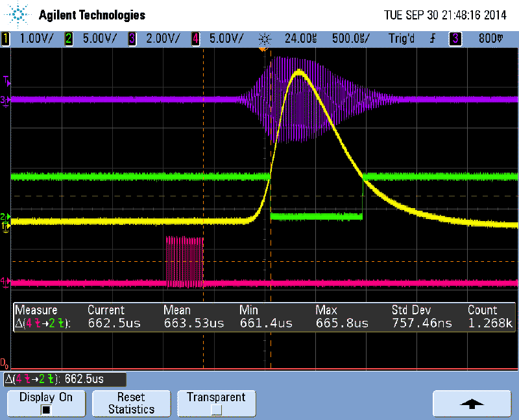Click the display intensity sun icon
519x420 pixels.
[x=264, y=39]
